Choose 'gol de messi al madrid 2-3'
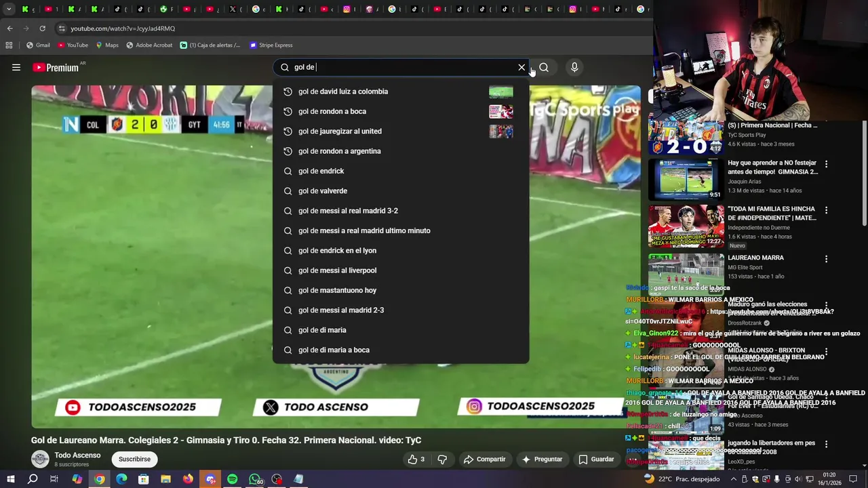This screenshot has height=488, width=868. click(400, 310)
